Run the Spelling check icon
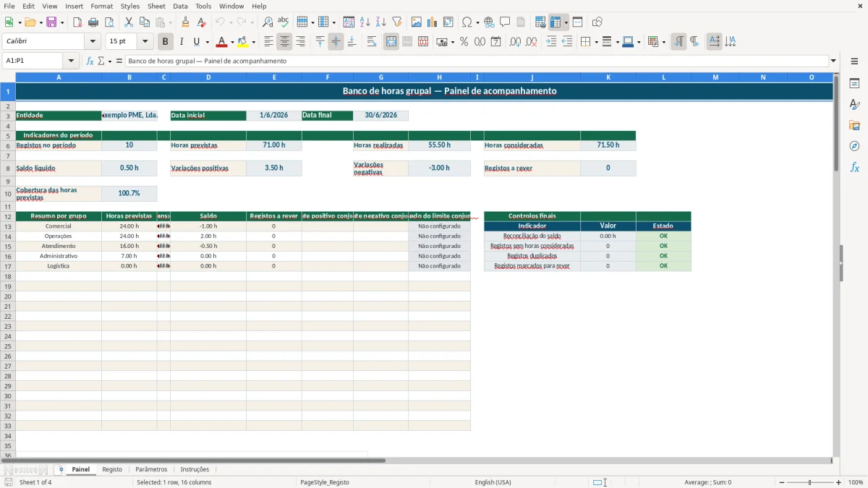Image resolution: width=868 pixels, height=488 pixels. [283, 22]
